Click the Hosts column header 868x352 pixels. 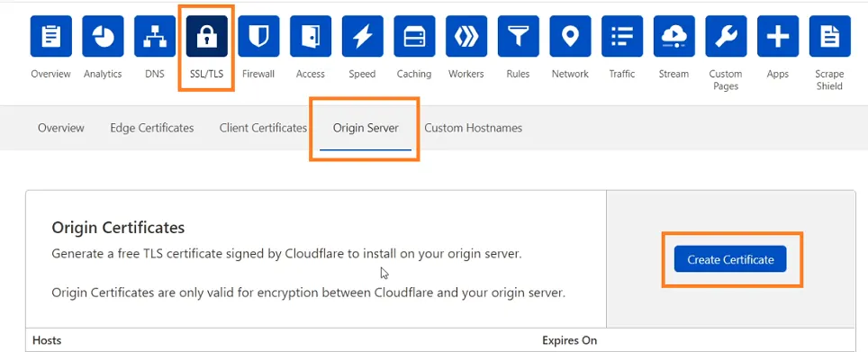tap(47, 339)
